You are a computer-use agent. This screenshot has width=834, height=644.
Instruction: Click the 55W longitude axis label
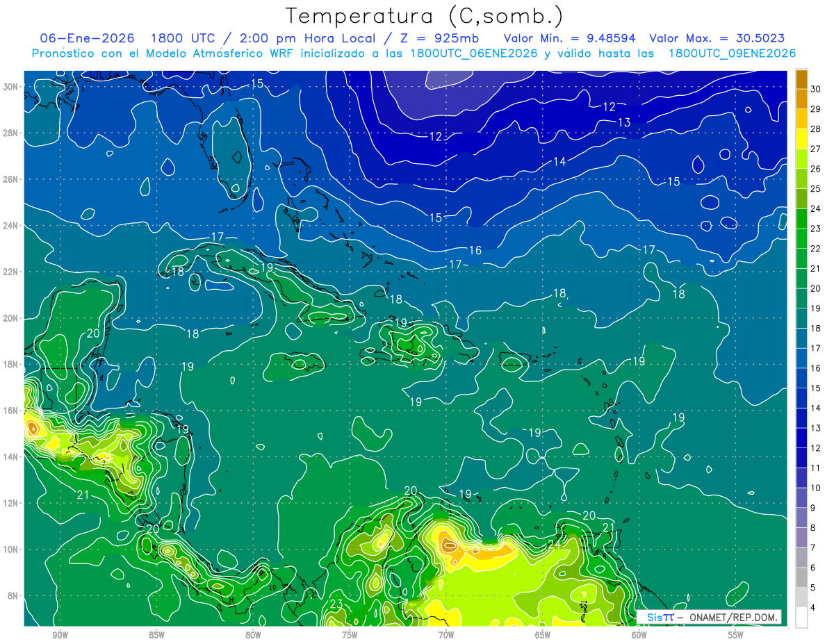click(736, 635)
